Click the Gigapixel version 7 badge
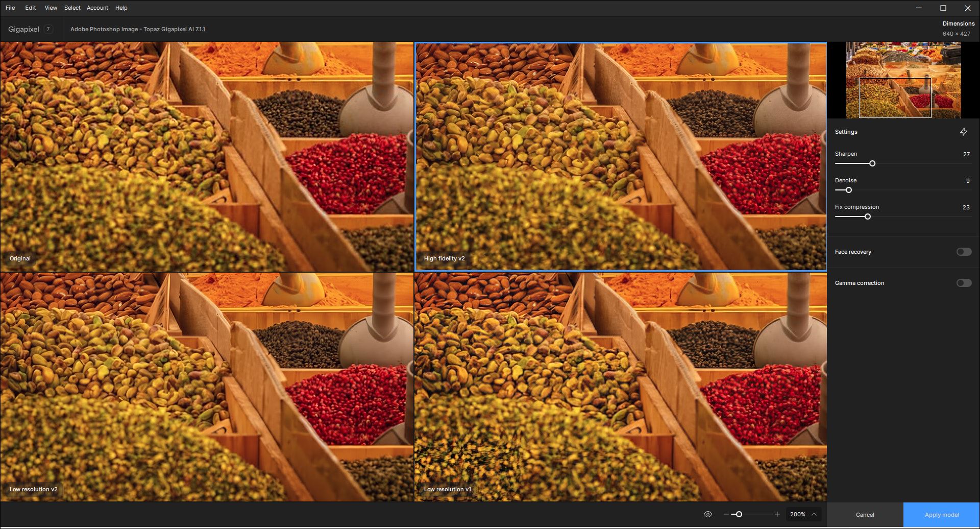This screenshot has width=980, height=529. pyautogui.click(x=48, y=29)
